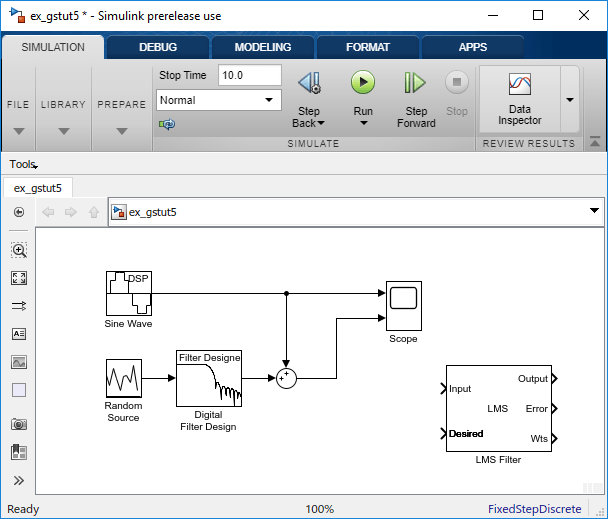The width and height of the screenshot is (608, 519).
Task: Expand the FILE section
Action: click(x=18, y=131)
